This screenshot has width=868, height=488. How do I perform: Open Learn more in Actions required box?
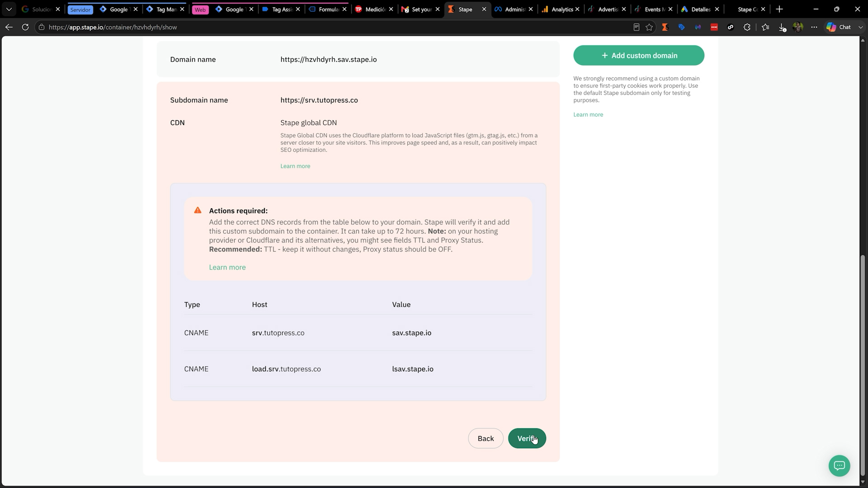pyautogui.click(x=227, y=267)
